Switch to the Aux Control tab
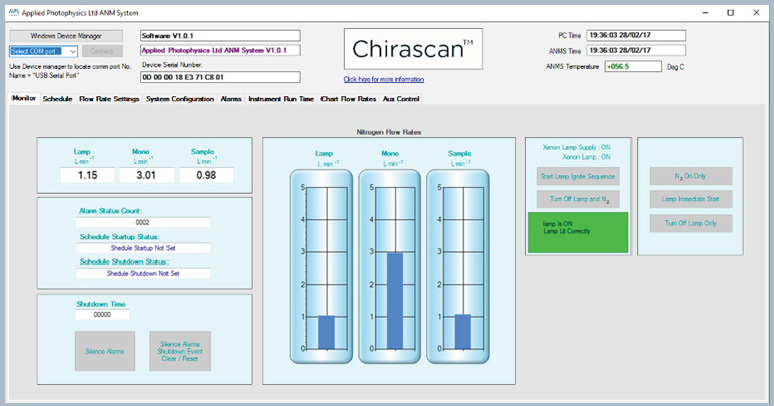The width and height of the screenshot is (774, 406). [x=401, y=99]
